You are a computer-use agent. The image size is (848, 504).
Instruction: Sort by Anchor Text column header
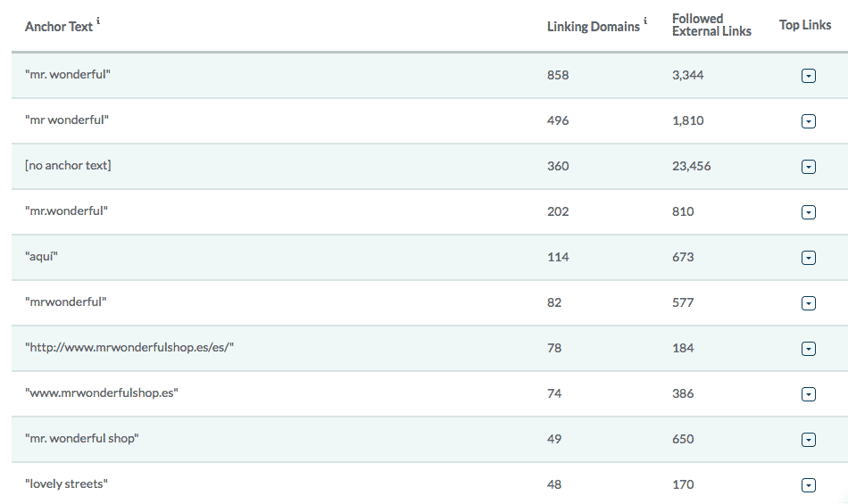[x=58, y=27]
